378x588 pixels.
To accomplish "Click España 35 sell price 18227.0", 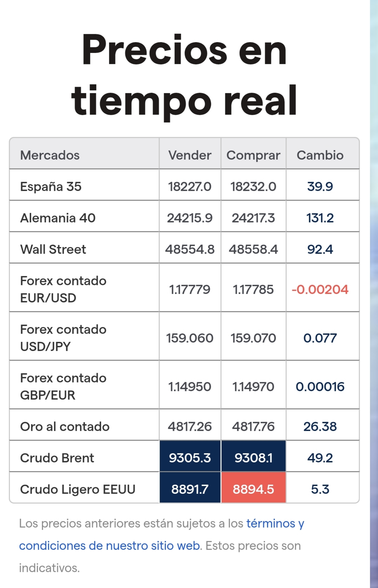I will tap(190, 186).
